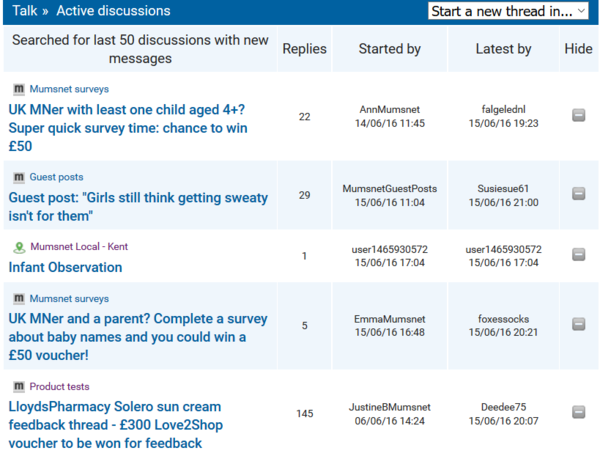Screen dimensions: 600x456
Task: Click latest poster Deedee75
Action: tap(503, 407)
